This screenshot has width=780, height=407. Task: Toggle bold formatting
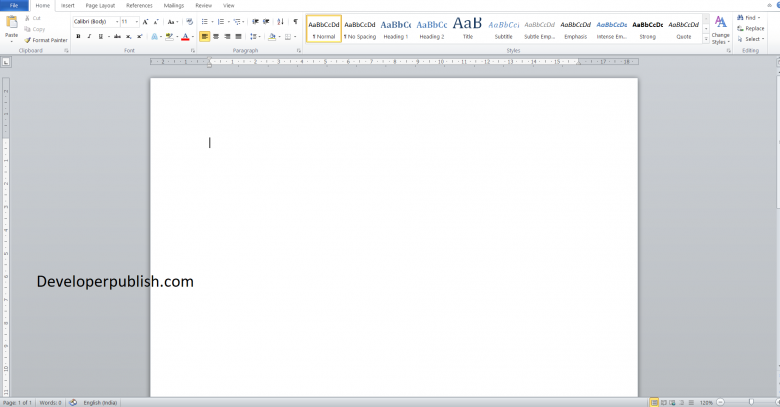tap(78, 36)
